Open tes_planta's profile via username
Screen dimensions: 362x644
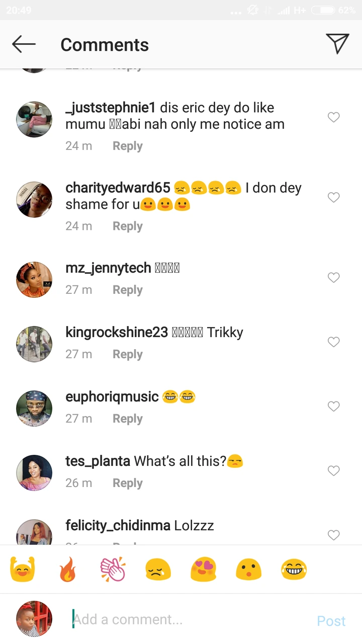pyautogui.click(x=98, y=461)
